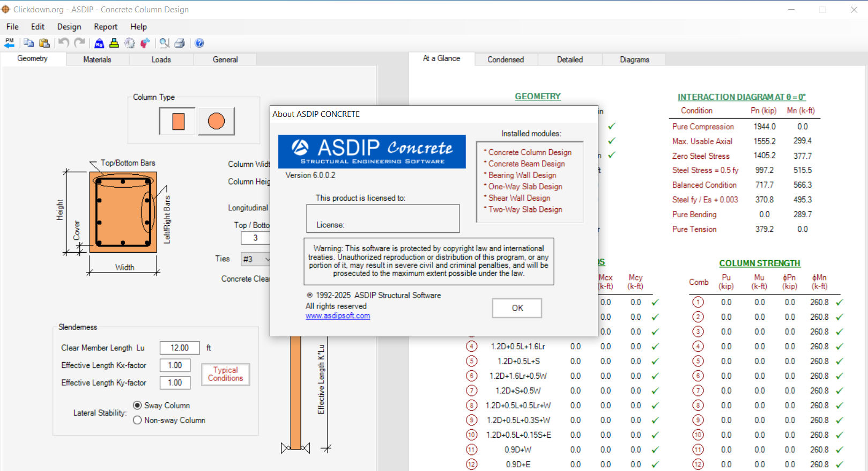Click the Effective Length Kx-factor field
This screenshot has height=471, width=868.
click(175, 365)
